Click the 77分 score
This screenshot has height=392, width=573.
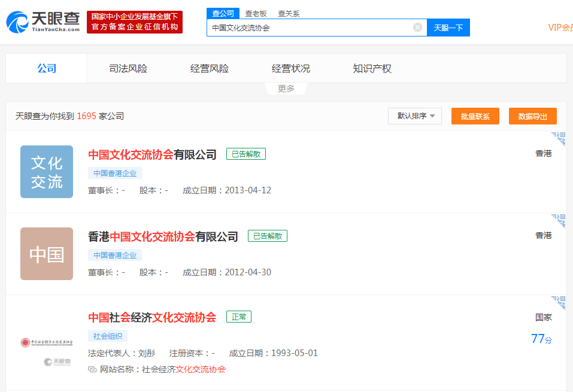point(541,339)
